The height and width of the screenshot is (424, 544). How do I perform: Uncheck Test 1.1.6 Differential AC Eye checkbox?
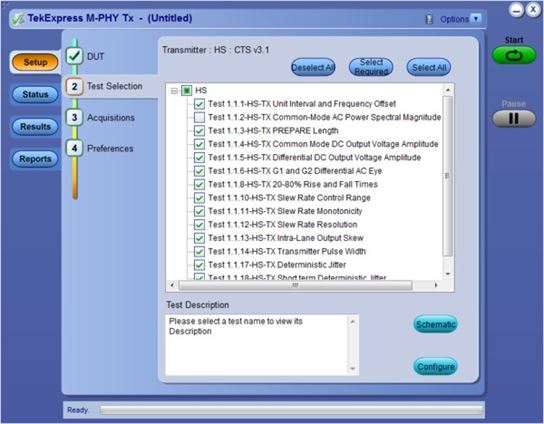click(x=199, y=171)
